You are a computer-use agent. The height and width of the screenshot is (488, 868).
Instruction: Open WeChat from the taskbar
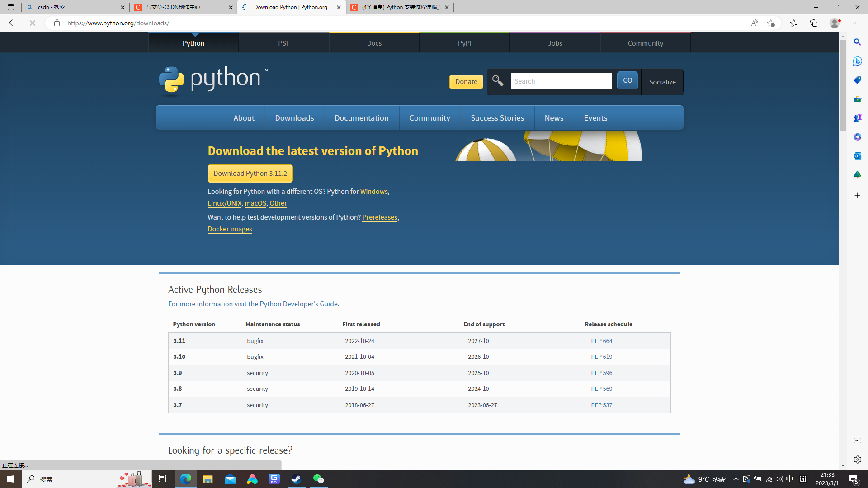tap(318, 479)
